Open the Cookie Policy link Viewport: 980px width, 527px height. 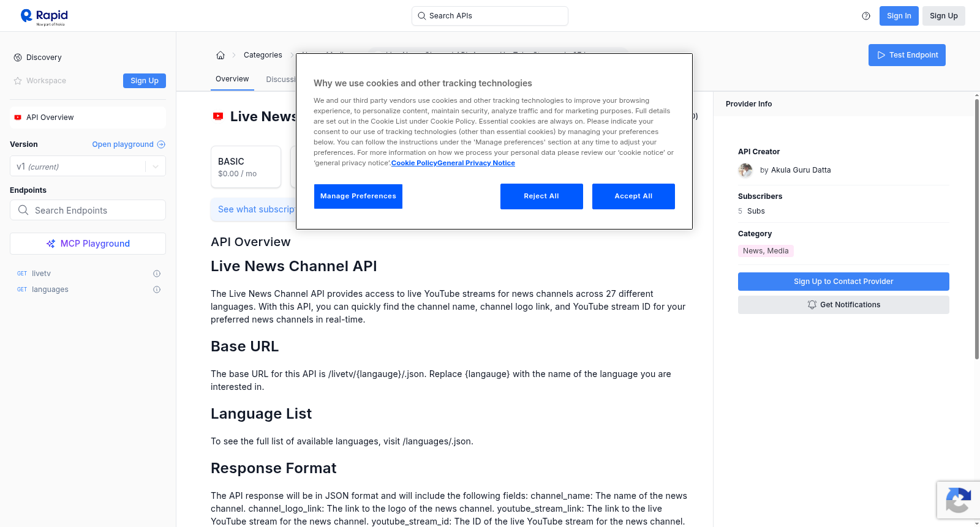(414, 163)
